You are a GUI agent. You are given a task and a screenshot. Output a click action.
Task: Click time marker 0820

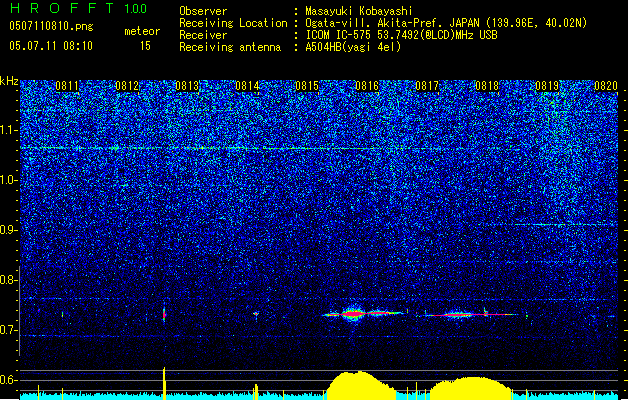pyautogui.click(x=606, y=86)
